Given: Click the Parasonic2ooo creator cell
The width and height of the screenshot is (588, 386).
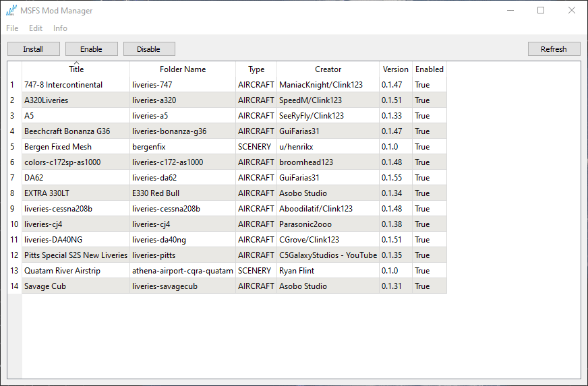Looking at the screenshot, I should pyautogui.click(x=328, y=224).
